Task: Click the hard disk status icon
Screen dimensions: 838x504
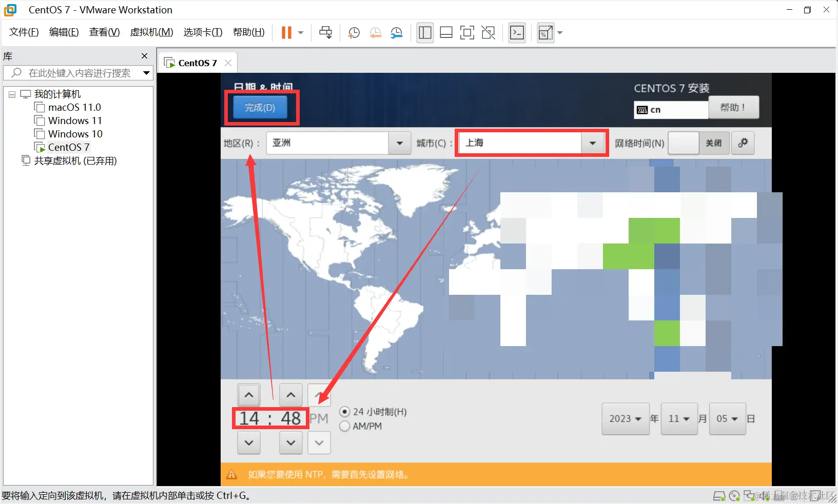Action: tap(719, 496)
